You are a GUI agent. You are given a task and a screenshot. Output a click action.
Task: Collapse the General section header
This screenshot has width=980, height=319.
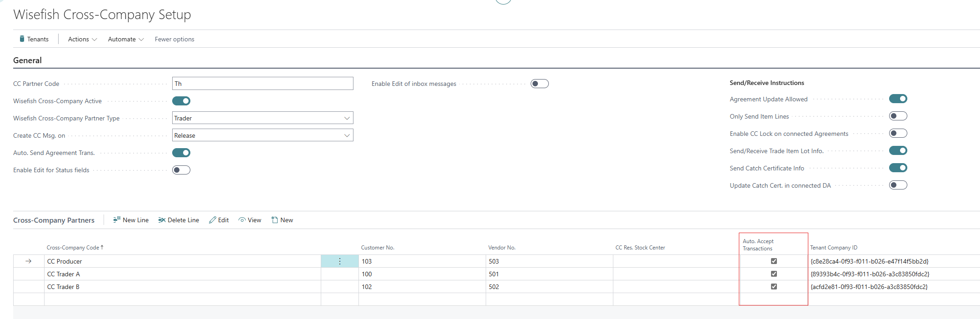pos(27,60)
